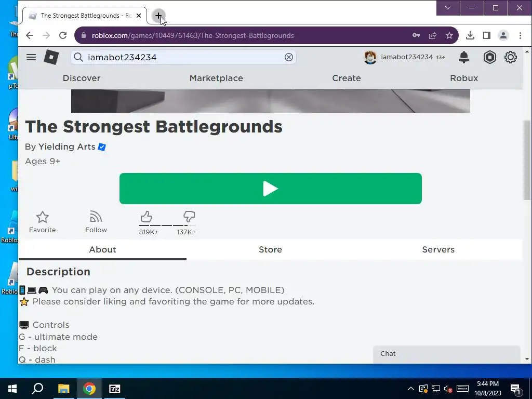Screen dimensions: 532x399
Task: Switch to Chrome taskbar icon
Action: [x=89, y=389]
